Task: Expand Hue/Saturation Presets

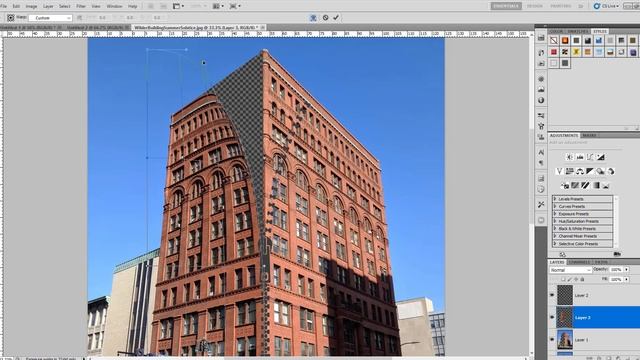Action: coord(555,221)
